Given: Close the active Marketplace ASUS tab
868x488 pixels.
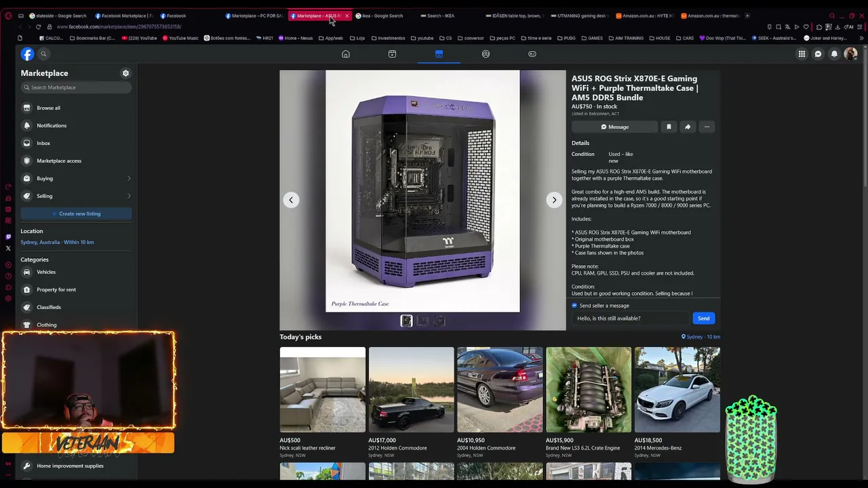Looking at the screenshot, I should (x=347, y=16).
